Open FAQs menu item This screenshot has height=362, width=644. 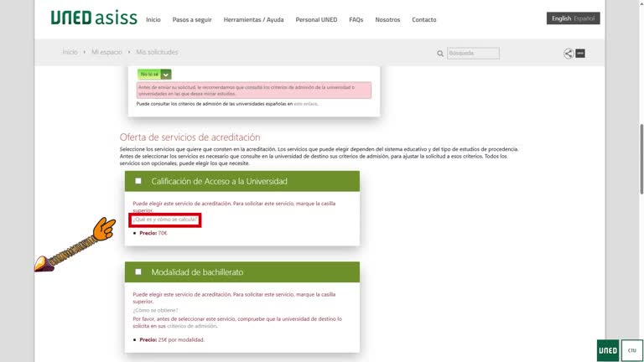[x=356, y=20]
